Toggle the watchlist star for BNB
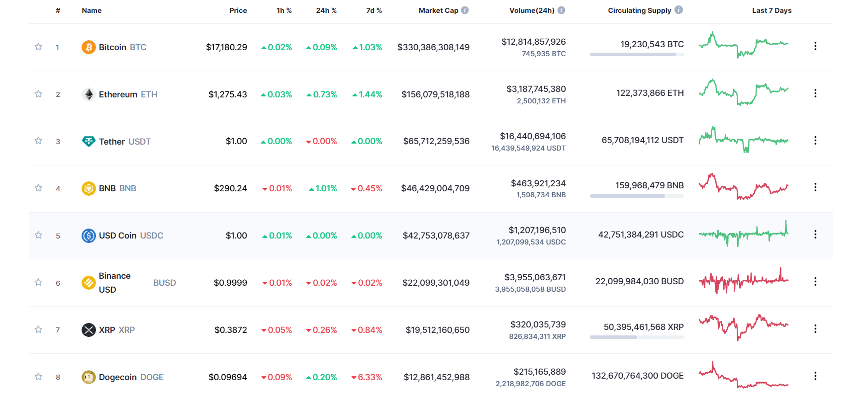 [x=38, y=188]
